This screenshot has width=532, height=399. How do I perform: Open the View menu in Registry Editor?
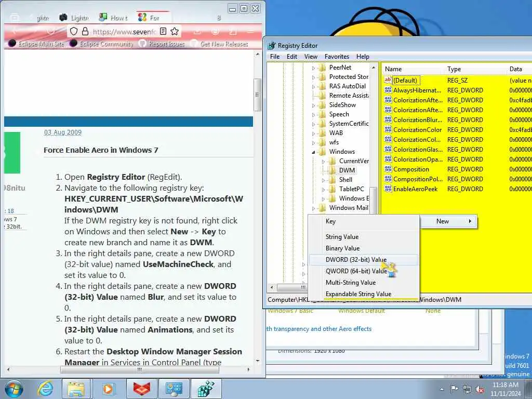tap(311, 57)
